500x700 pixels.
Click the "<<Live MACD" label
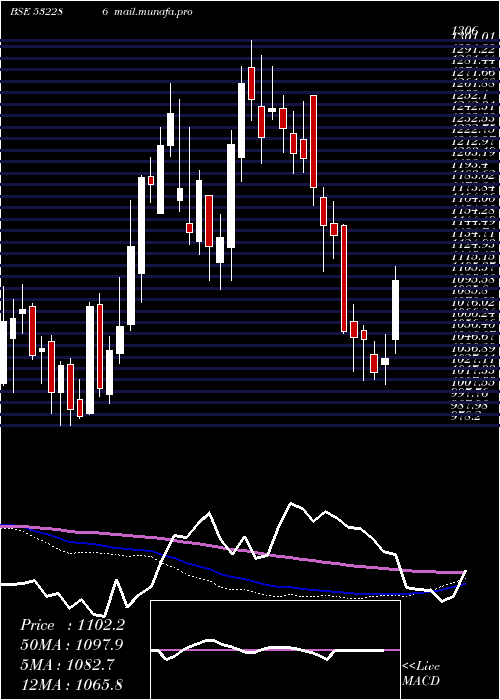pos(421,673)
